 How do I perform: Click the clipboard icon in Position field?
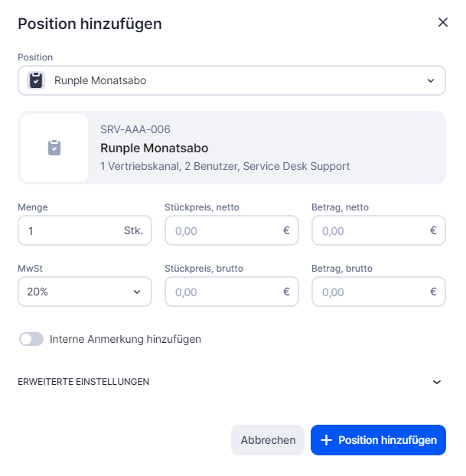tap(36, 80)
